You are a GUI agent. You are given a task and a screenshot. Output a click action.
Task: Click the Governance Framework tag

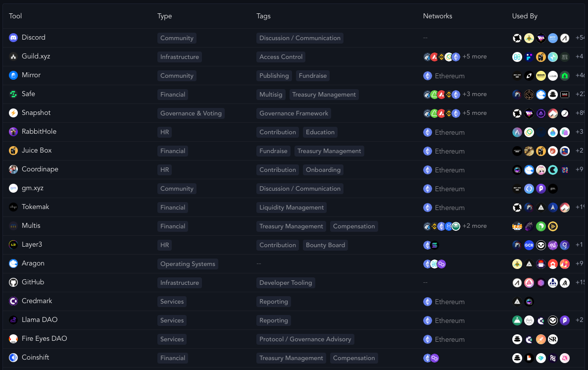294,113
